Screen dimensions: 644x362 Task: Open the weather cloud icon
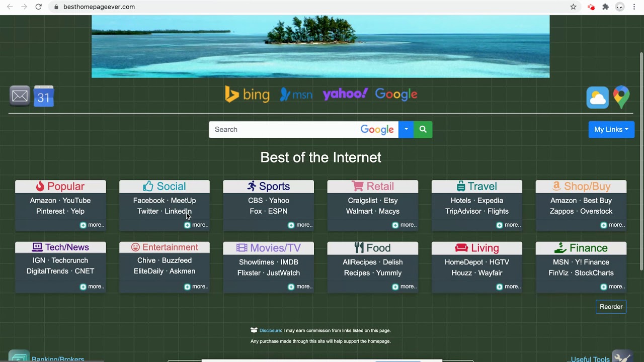pyautogui.click(x=597, y=98)
